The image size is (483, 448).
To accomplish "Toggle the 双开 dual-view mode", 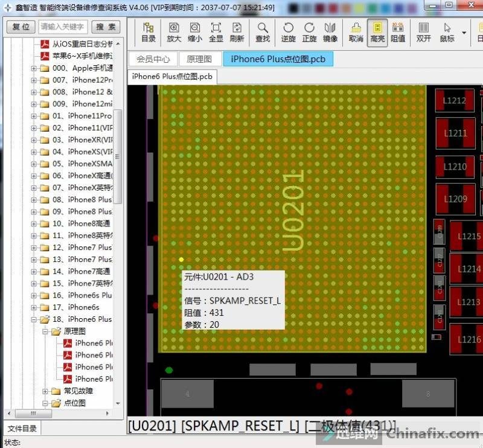I will (424, 32).
